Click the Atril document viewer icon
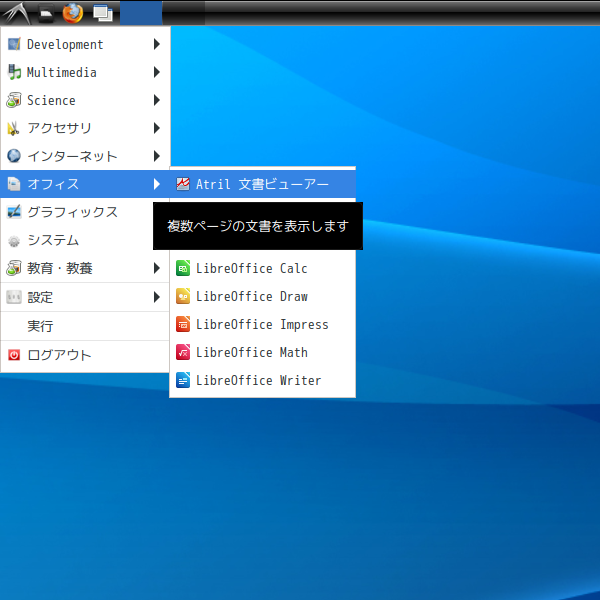Image resolution: width=600 pixels, height=600 pixels. (x=183, y=184)
